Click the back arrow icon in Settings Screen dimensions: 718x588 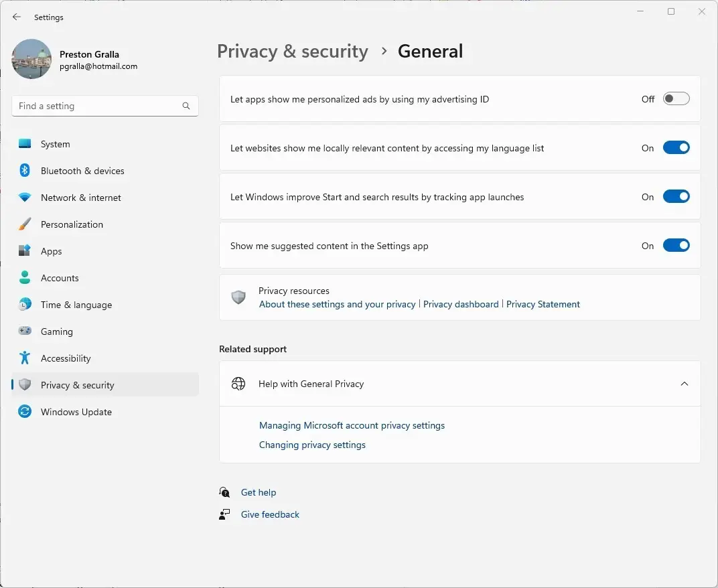[17, 17]
